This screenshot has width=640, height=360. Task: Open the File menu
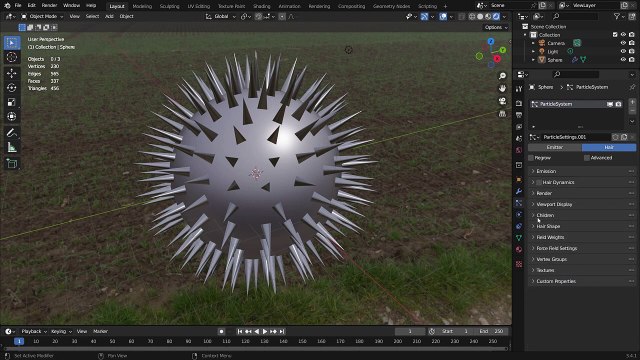coord(18,6)
